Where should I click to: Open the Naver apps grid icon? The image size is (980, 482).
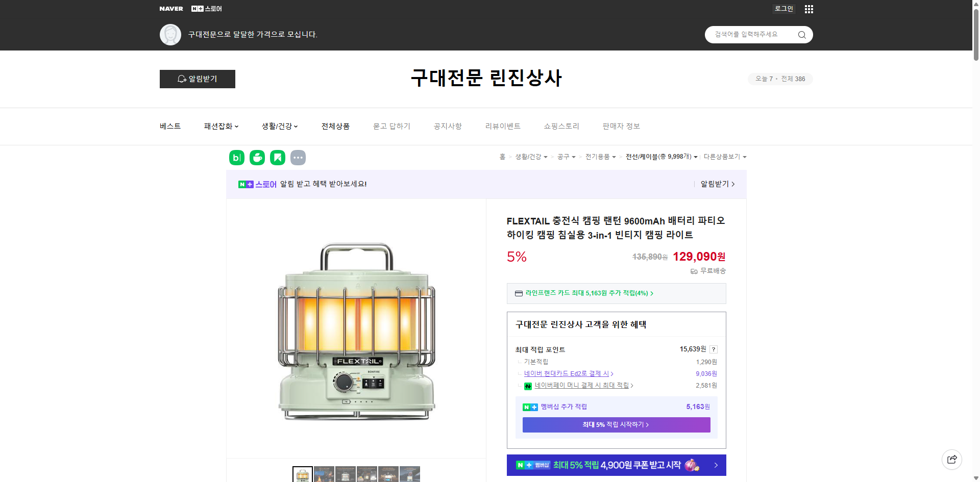808,9
